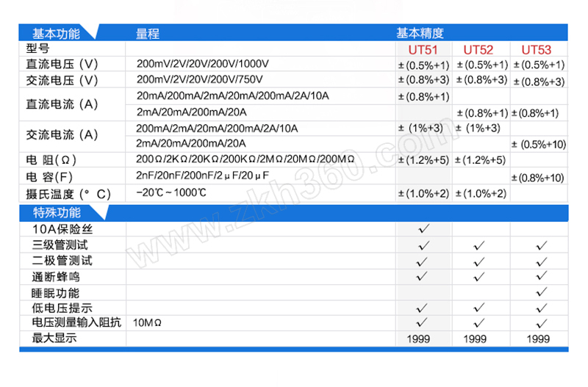Click the 最大显示 row label
The image size is (588, 387).
point(54,338)
